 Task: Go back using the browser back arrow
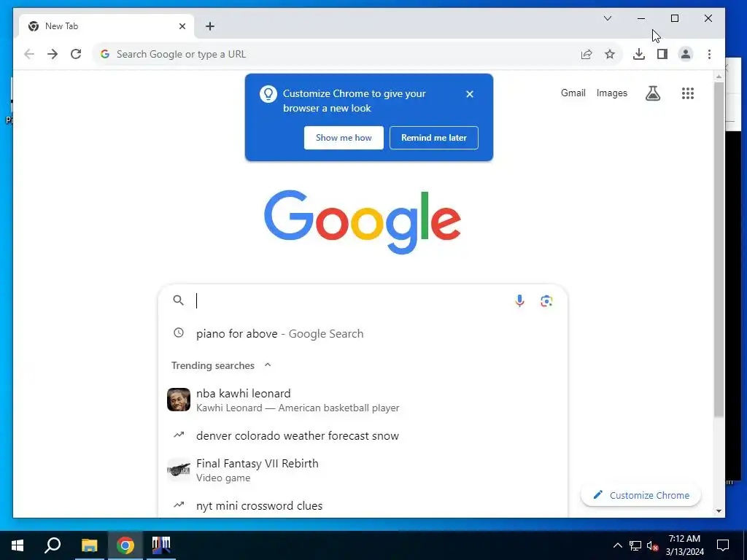point(29,54)
